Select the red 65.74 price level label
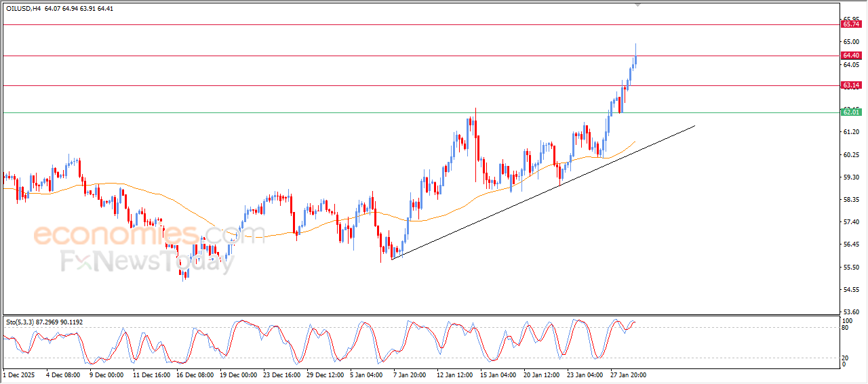 point(851,24)
